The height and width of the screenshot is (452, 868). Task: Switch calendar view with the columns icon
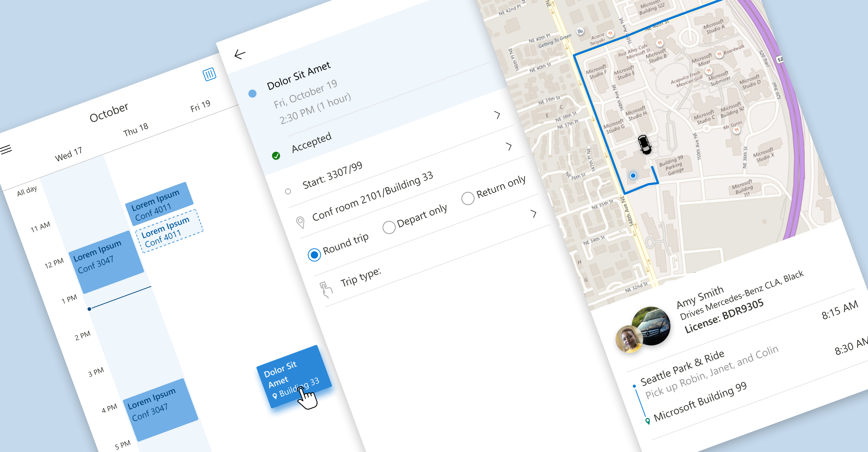(209, 74)
